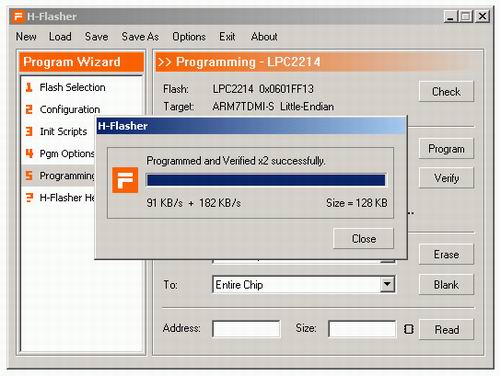Close the H-Flasher main window
This screenshot has width=500, height=376.
482,16
